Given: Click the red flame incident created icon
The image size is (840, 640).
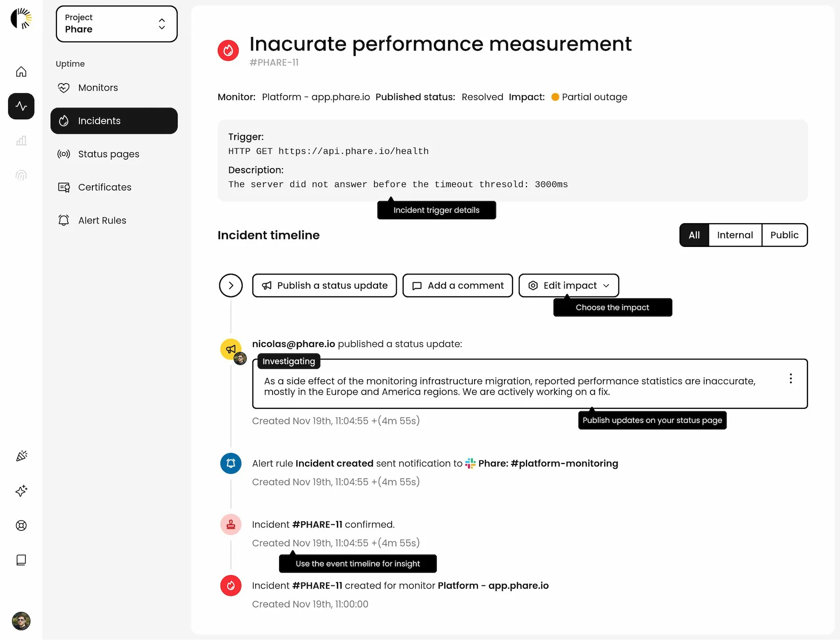Looking at the screenshot, I should coord(231,585).
